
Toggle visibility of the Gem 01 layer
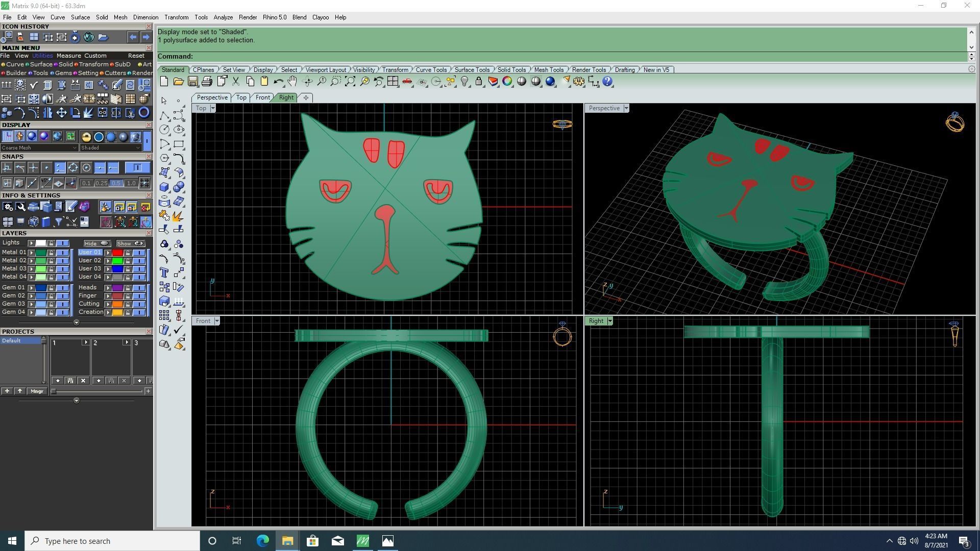(x=63, y=288)
